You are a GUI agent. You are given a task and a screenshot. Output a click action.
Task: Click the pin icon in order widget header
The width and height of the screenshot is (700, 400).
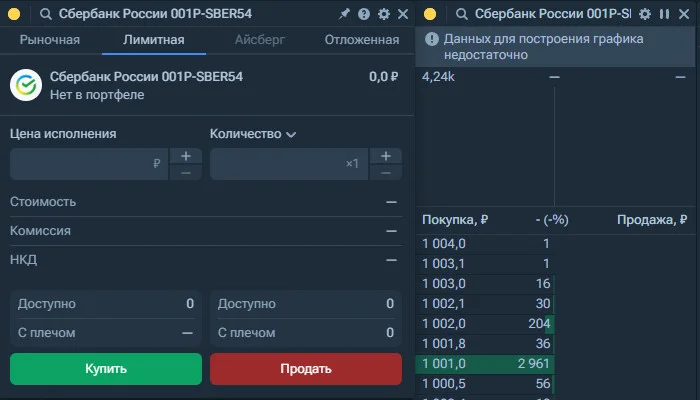tap(344, 14)
